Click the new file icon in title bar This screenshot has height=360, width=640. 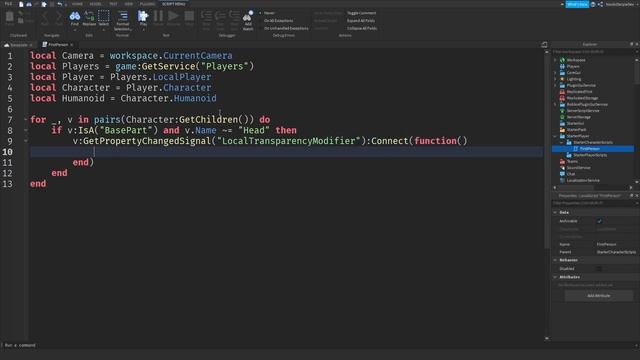click(x=21, y=4)
